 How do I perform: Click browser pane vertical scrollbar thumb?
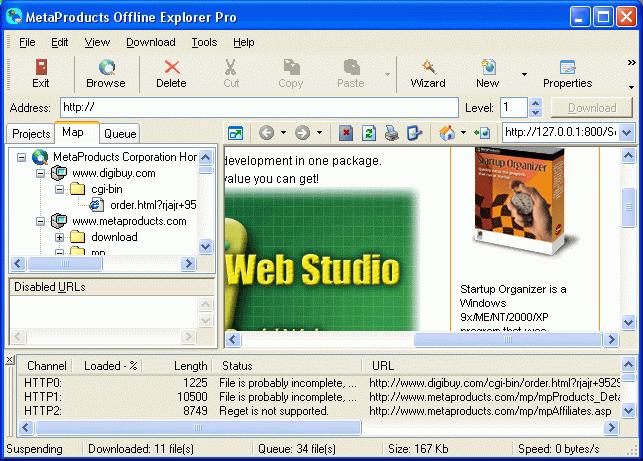[628, 207]
